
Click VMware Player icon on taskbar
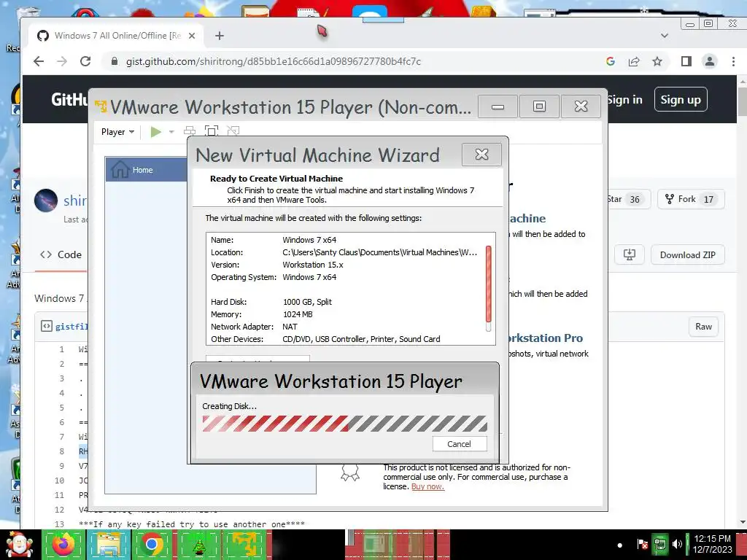(244, 544)
